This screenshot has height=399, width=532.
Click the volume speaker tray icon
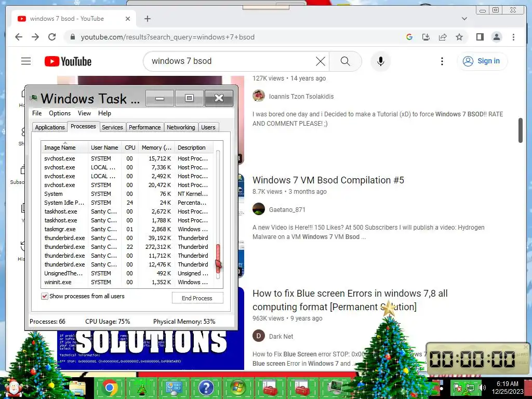[x=482, y=387]
